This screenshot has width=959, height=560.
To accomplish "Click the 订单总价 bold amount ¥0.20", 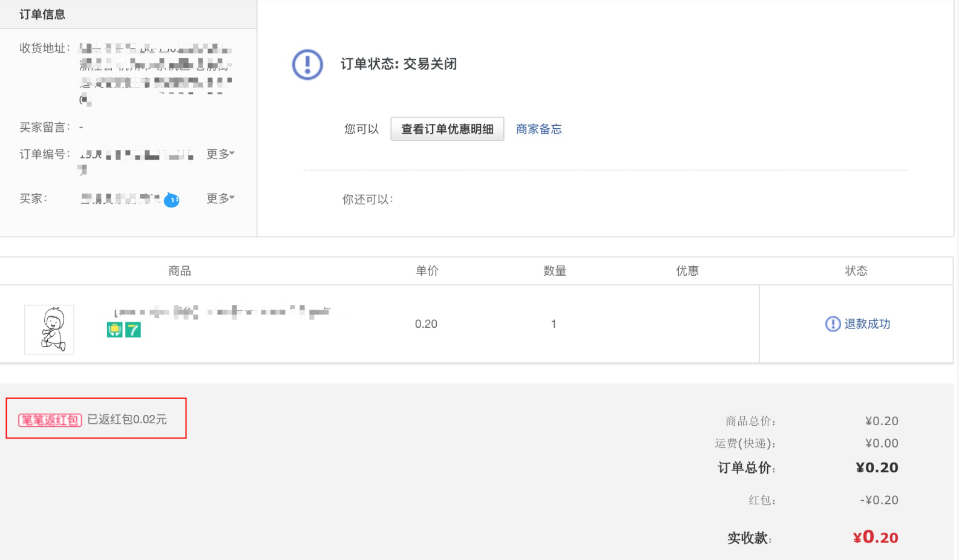I will pyautogui.click(x=877, y=467).
